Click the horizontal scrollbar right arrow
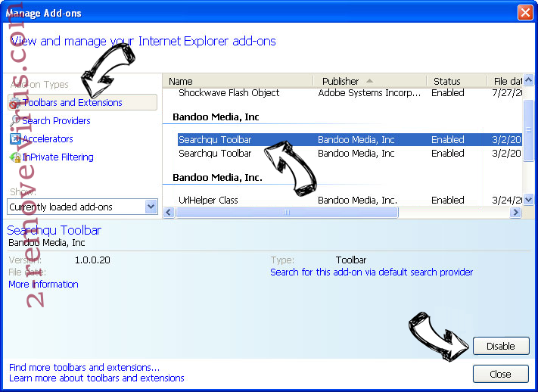The image size is (538, 392). [x=515, y=213]
